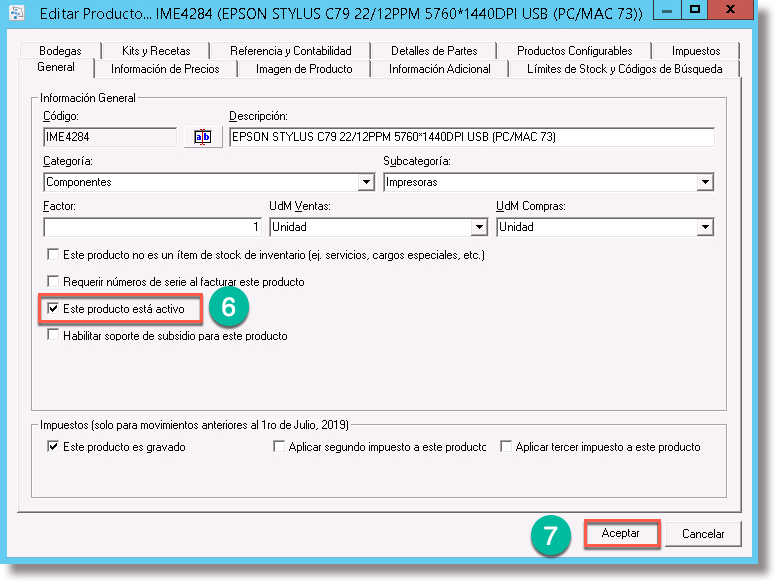Click the Impuestos group title about Julio 2019
Viewport: 775px width, 581px height.
pos(194,425)
